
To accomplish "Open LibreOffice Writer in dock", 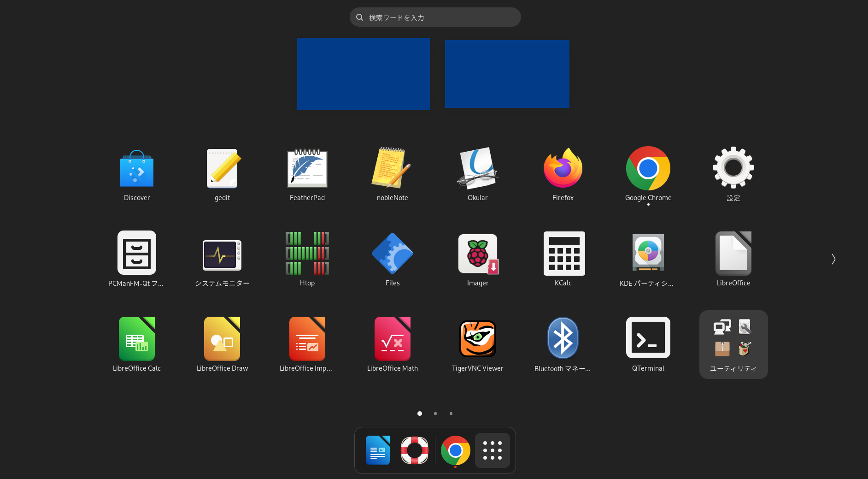I will [378, 450].
